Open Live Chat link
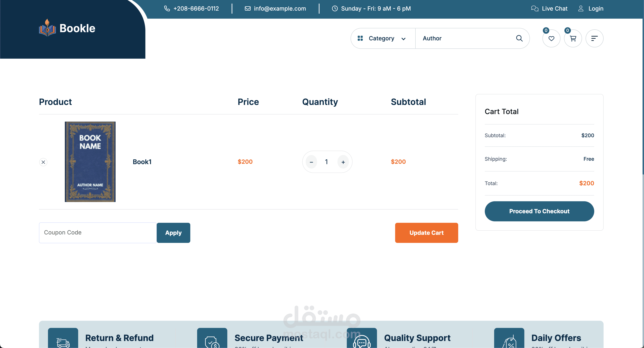This screenshot has height=348, width=644. [x=549, y=8]
